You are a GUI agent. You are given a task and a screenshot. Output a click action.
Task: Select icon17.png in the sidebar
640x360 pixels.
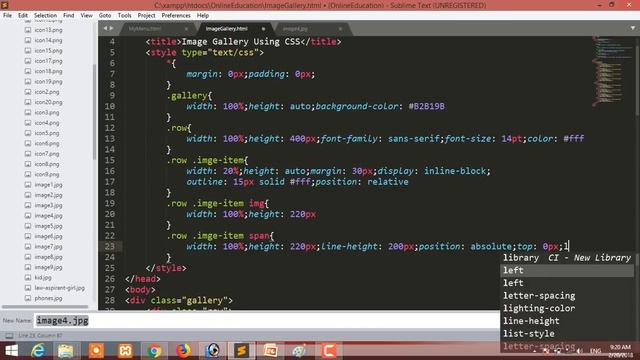(x=49, y=61)
